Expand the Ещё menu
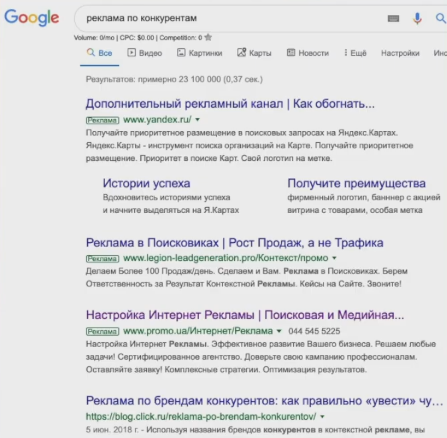 coord(355,53)
